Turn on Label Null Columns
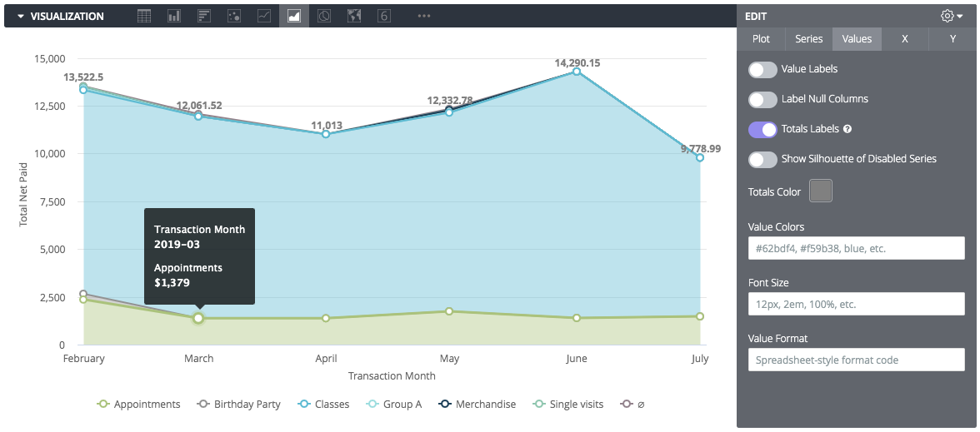 coord(762,99)
